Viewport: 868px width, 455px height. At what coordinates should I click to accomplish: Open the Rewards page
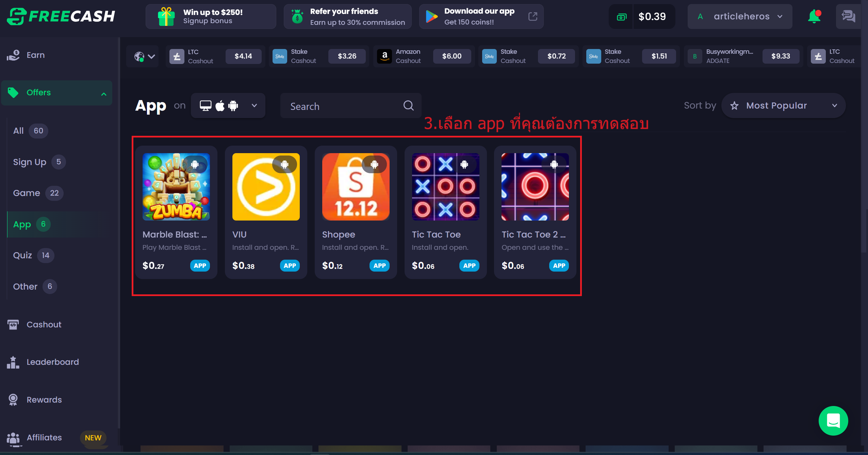click(44, 400)
